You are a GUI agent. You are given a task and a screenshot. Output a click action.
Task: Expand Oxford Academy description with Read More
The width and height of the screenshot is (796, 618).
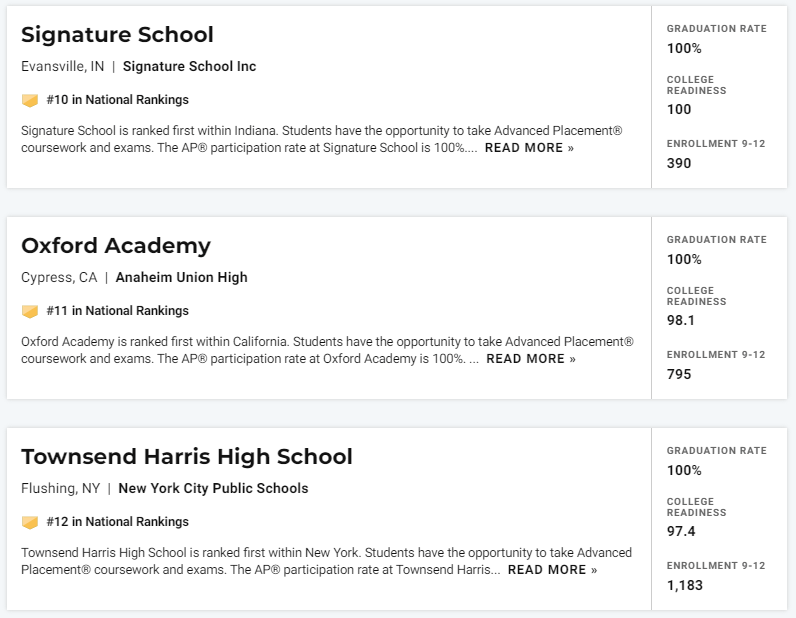click(531, 359)
